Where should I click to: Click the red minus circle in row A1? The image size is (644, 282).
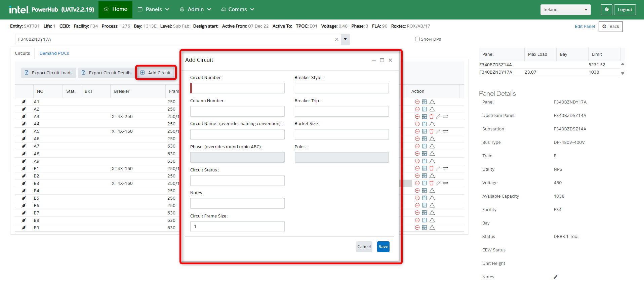tap(417, 102)
